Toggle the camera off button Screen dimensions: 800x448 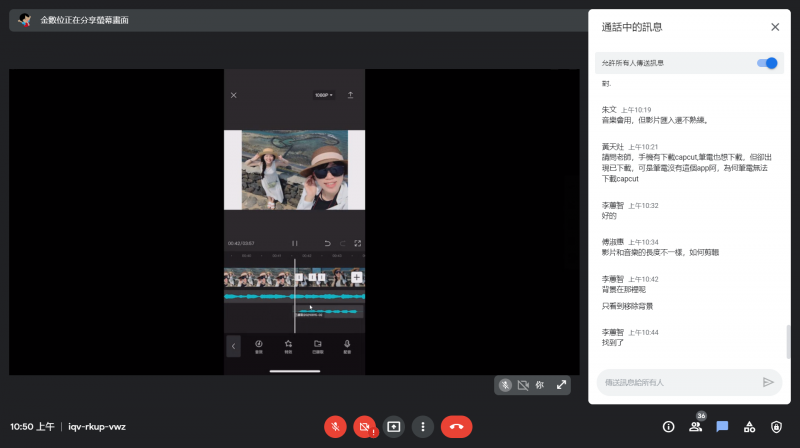click(364, 427)
